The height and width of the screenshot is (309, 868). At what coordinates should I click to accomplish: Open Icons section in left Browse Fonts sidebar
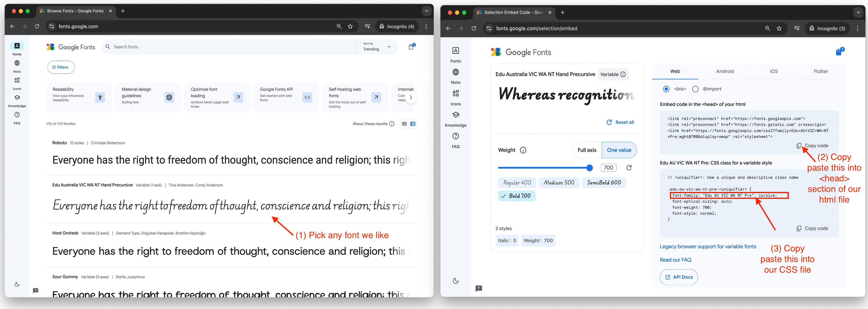point(17,84)
